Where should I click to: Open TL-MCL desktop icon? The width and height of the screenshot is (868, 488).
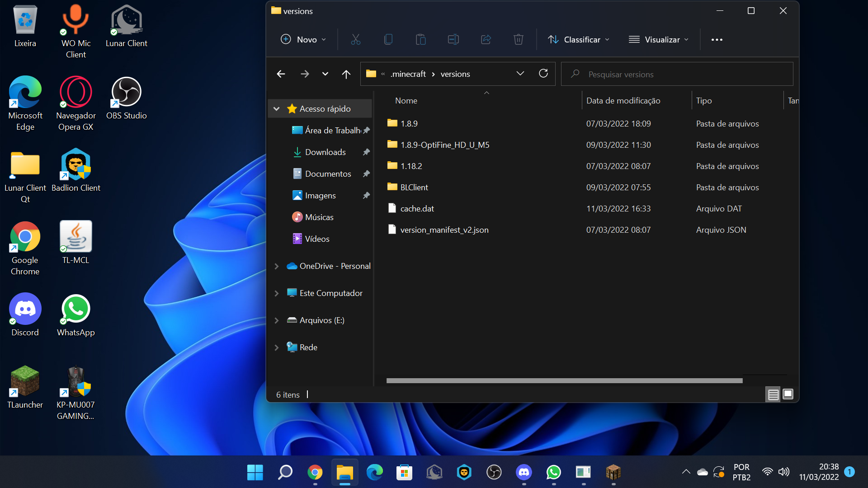[76, 243]
